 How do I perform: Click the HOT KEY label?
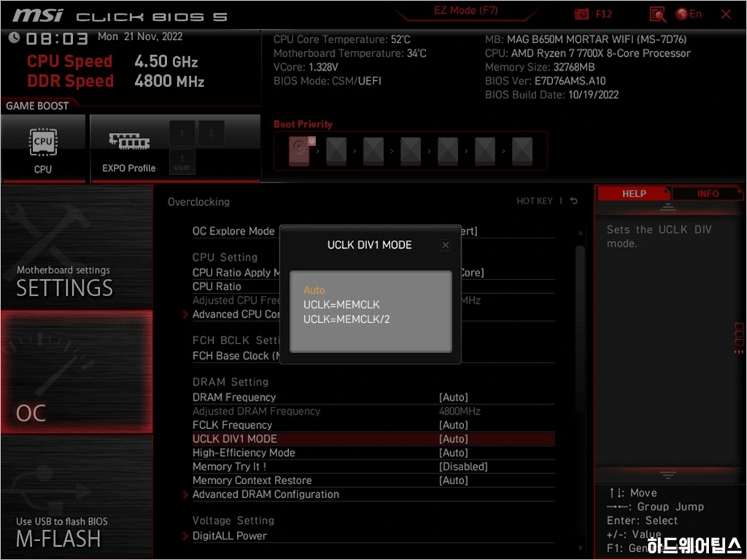535,201
